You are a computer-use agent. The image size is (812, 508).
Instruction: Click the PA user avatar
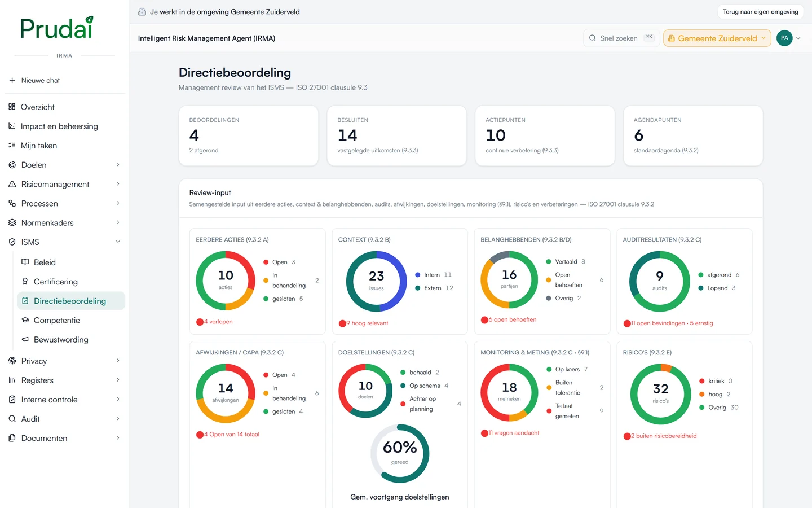(784, 38)
